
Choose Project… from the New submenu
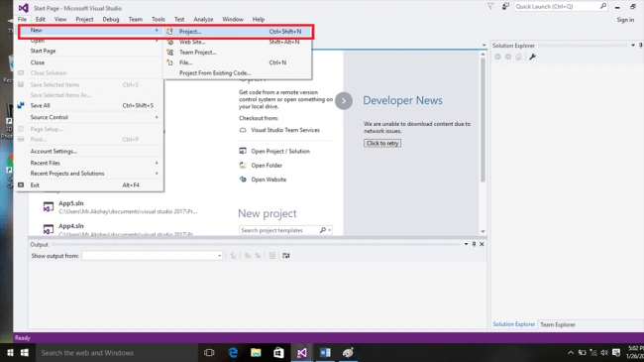(238, 32)
